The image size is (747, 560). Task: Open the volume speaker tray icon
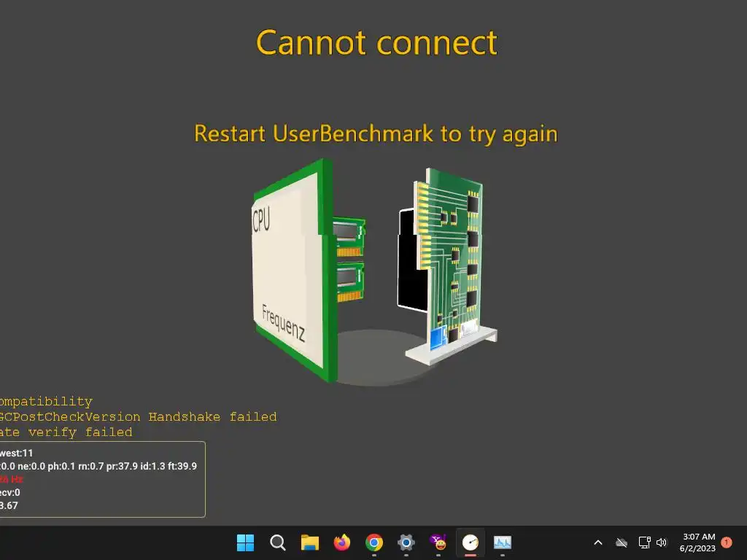[x=662, y=542]
